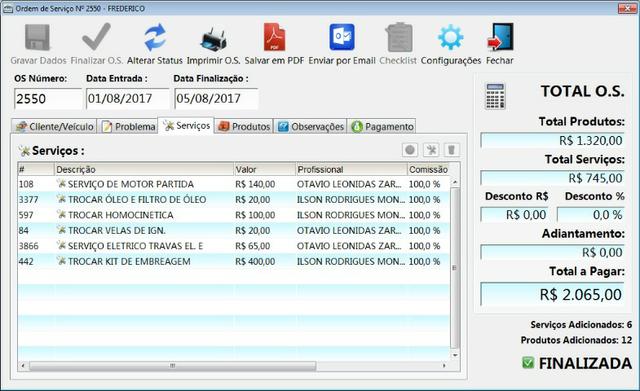Click the Alterar Status refresh arrows icon
This screenshot has height=391, width=640.
coord(155,37)
